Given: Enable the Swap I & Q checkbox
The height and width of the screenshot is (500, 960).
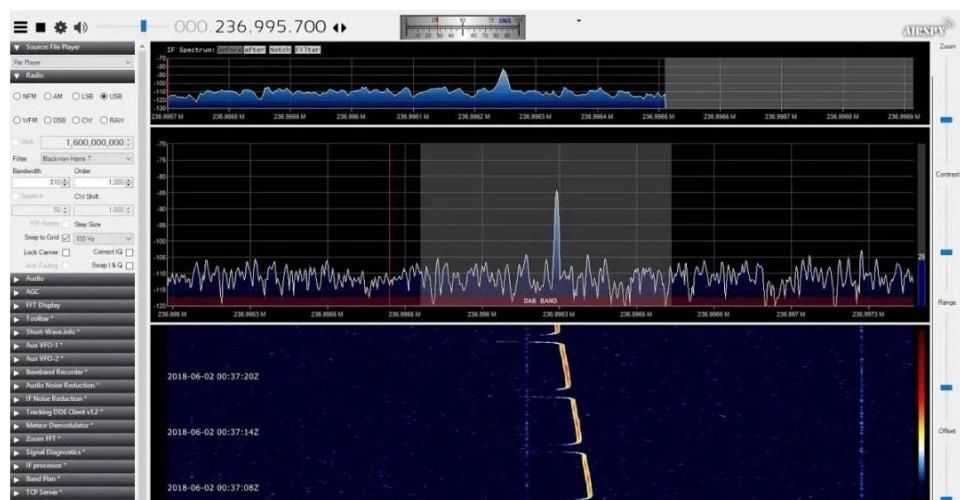Looking at the screenshot, I should point(129,266).
